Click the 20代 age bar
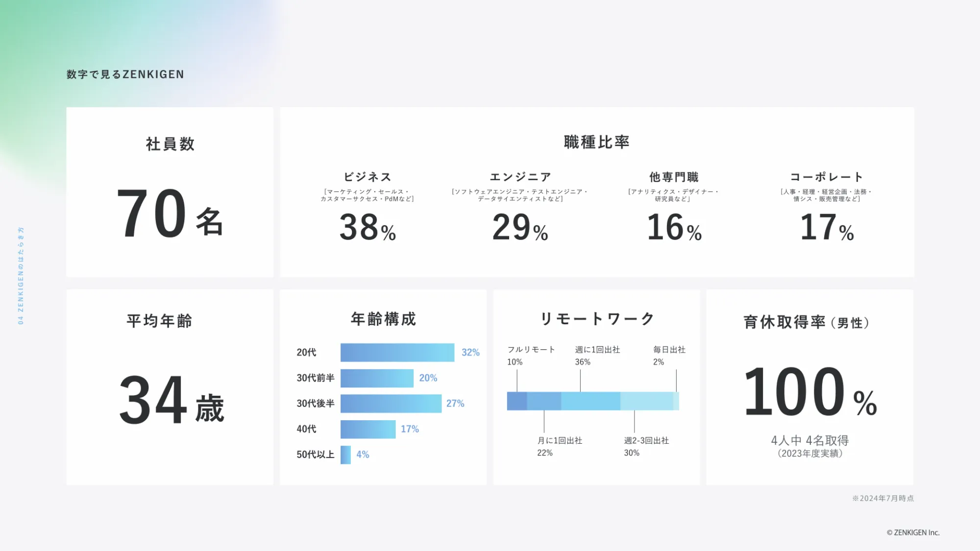The width and height of the screenshot is (980, 551). click(x=397, y=353)
